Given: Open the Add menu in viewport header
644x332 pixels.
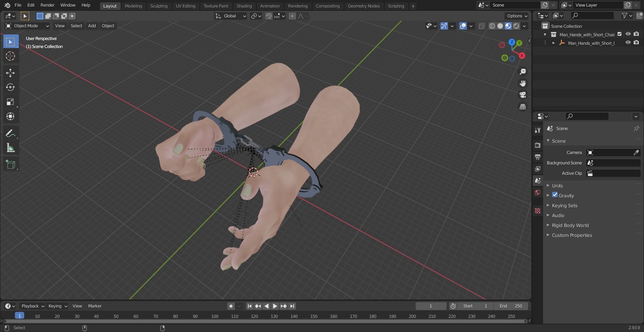Looking at the screenshot, I should click(92, 26).
